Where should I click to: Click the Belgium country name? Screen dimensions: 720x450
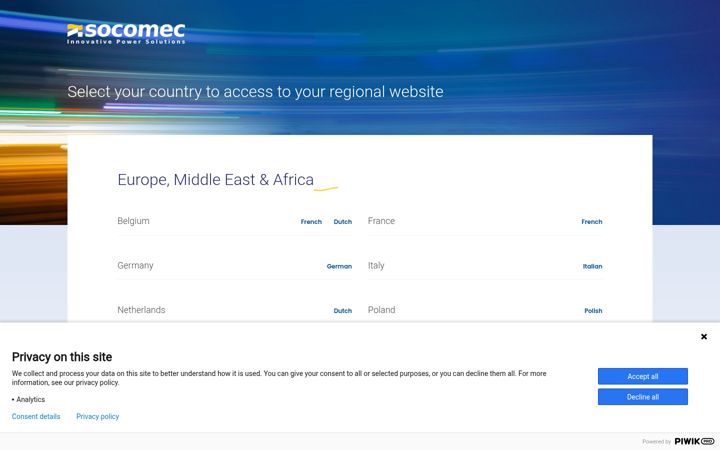pyautogui.click(x=133, y=221)
